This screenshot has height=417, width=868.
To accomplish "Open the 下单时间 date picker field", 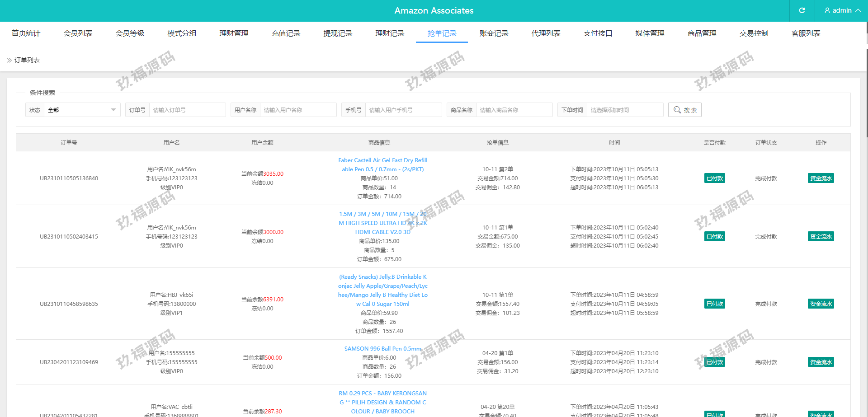I will pyautogui.click(x=624, y=110).
